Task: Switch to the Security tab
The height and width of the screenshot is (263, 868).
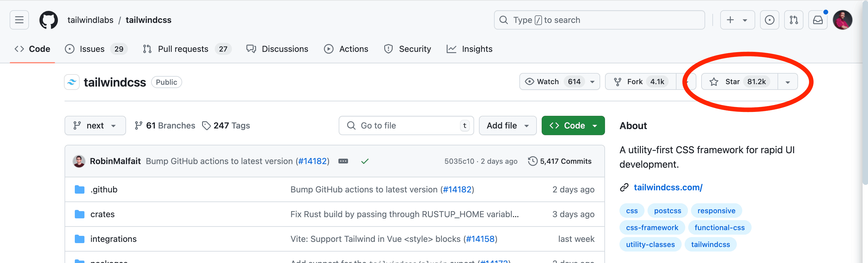Action: click(407, 49)
